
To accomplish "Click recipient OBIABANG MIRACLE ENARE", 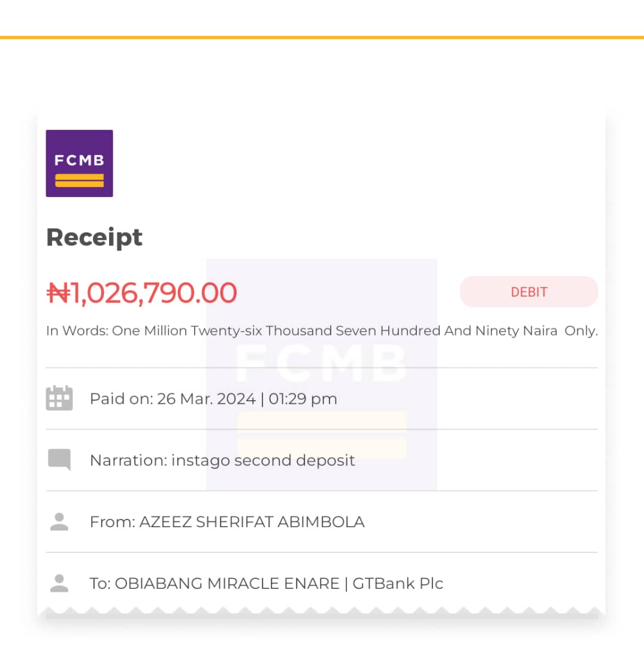I will click(x=227, y=583).
